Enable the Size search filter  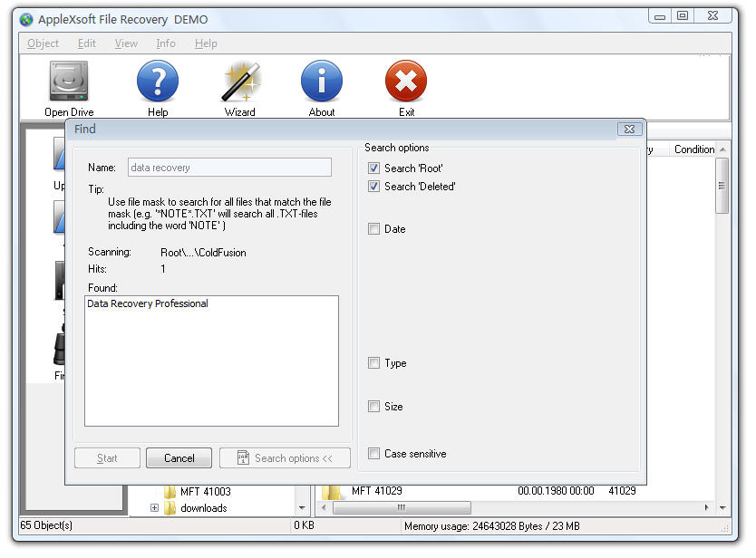pos(373,406)
